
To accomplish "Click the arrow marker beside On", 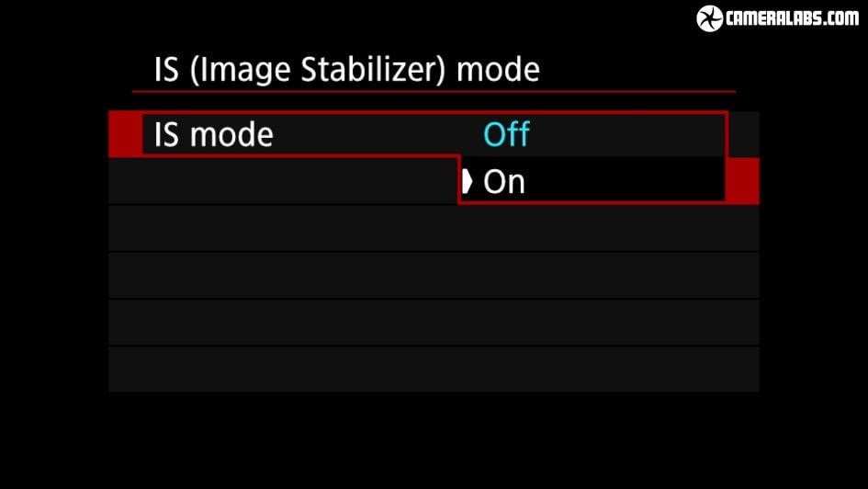I will 468,182.
